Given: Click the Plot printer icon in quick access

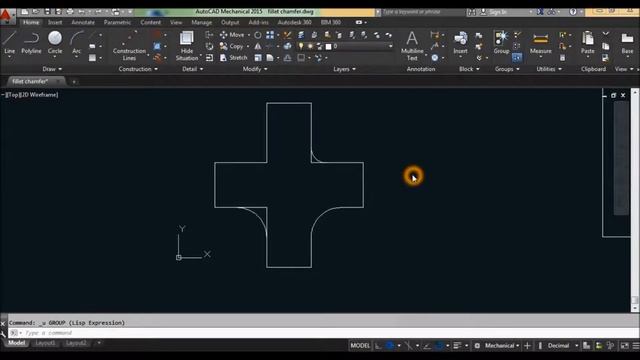Looking at the screenshot, I should point(70,12).
